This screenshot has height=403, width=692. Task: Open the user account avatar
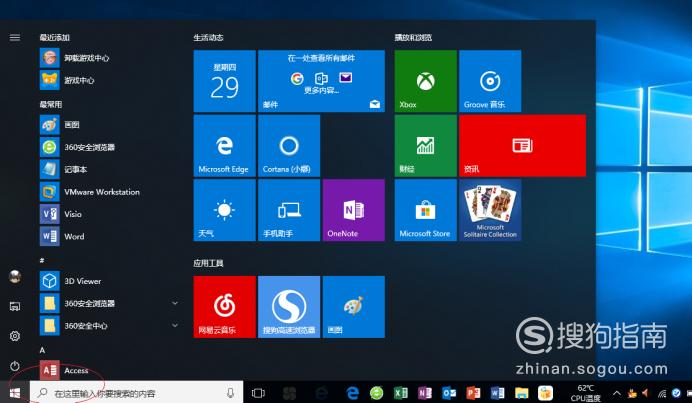tap(15, 277)
